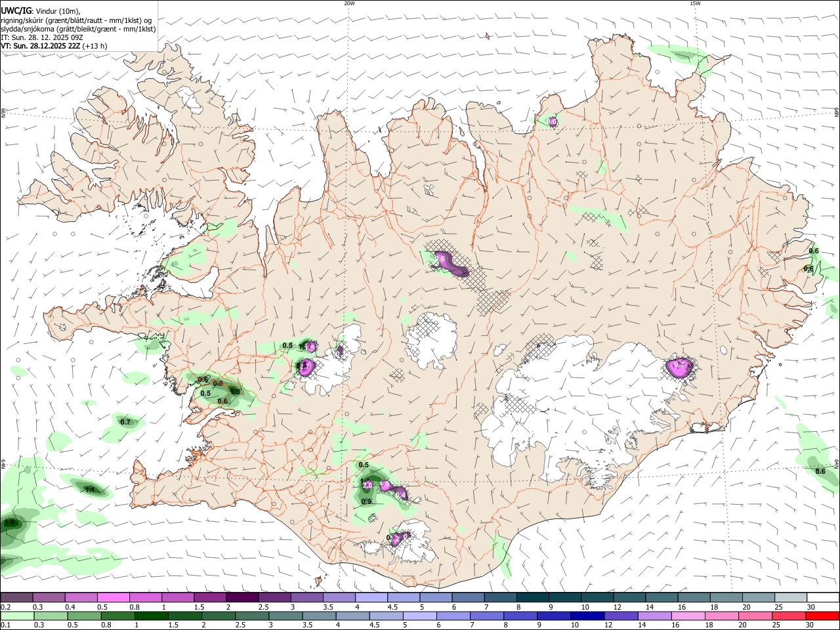Click the '(+13 h)' forecast offset
Viewport: 840px width, 630px height.
(x=95, y=46)
